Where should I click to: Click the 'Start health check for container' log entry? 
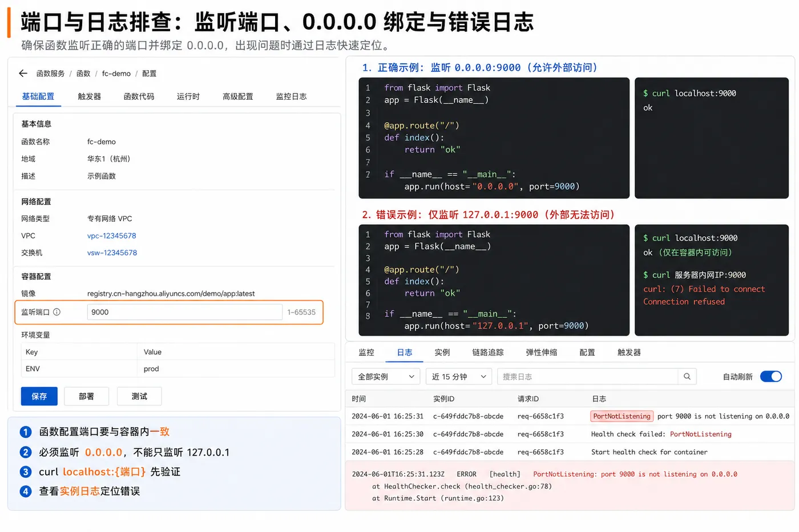(649, 452)
